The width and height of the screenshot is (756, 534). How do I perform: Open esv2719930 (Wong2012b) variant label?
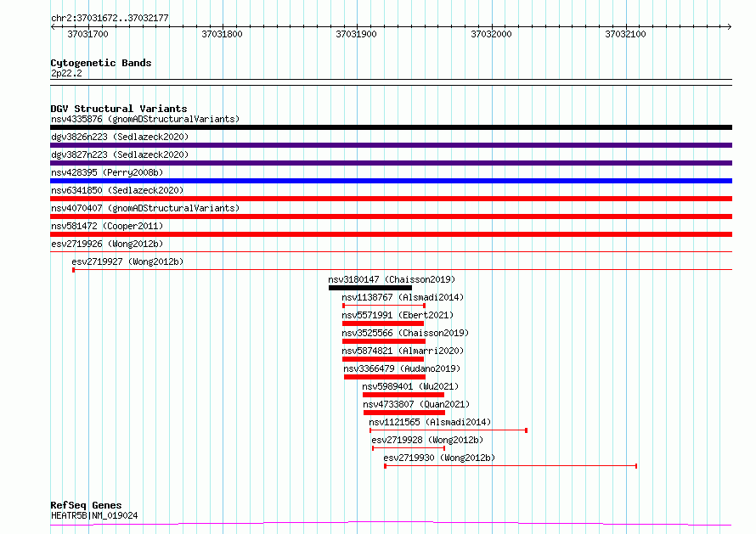(x=439, y=458)
